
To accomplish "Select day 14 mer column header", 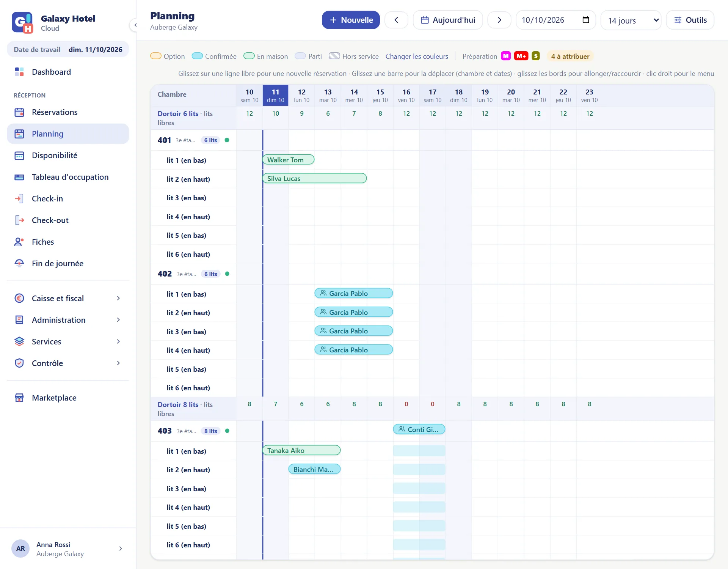I will click(354, 95).
